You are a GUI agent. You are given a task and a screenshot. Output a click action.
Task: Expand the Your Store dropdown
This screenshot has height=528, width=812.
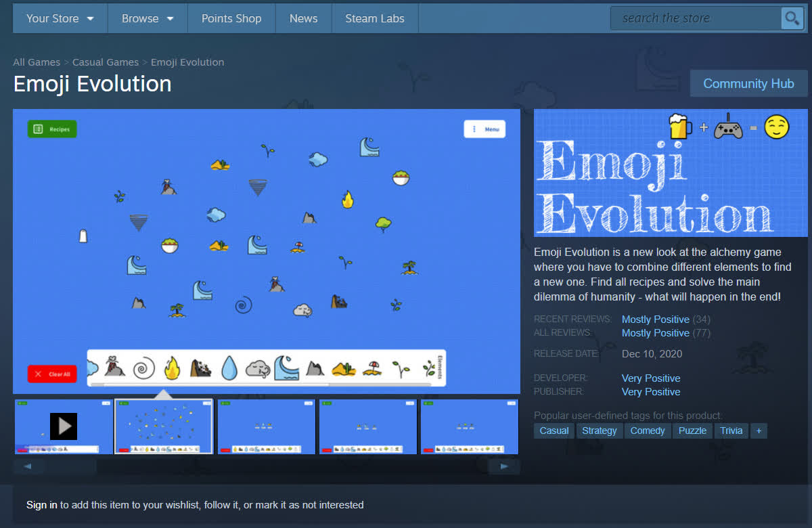pos(60,18)
